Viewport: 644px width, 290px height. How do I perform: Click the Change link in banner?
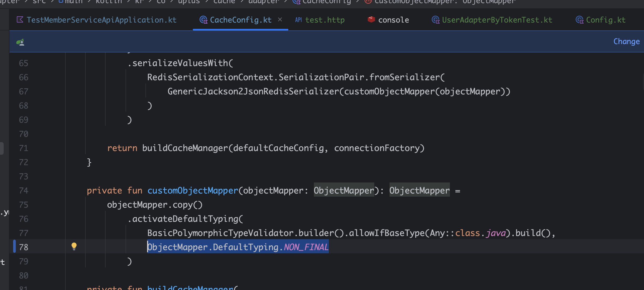[x=626, y=41]
